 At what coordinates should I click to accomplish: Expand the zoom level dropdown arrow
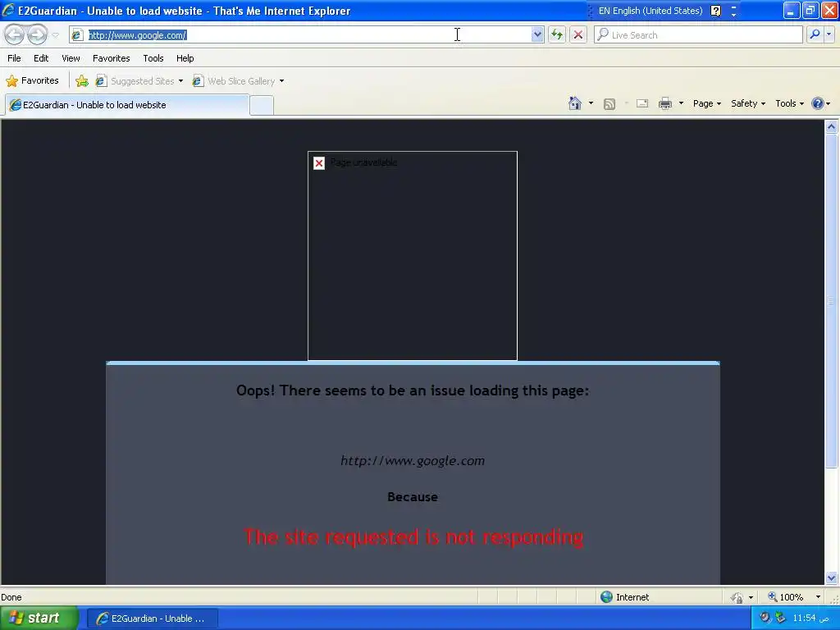pyautogui.click(x=818, y=597)
